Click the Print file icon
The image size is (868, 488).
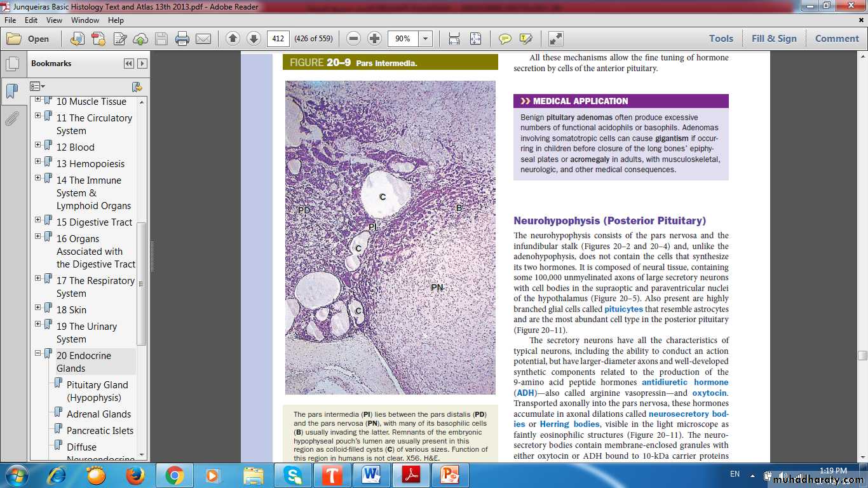tap(182, 39)
